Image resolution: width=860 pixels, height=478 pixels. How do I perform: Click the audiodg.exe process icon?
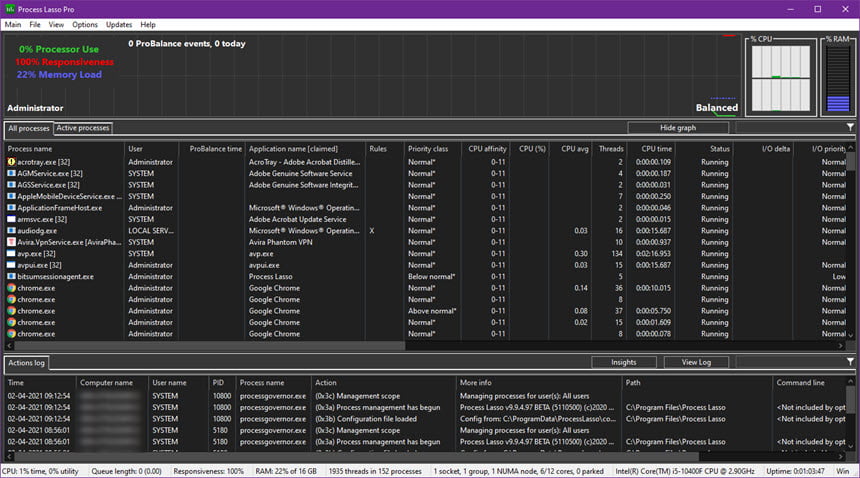click(x=11, y=231)
